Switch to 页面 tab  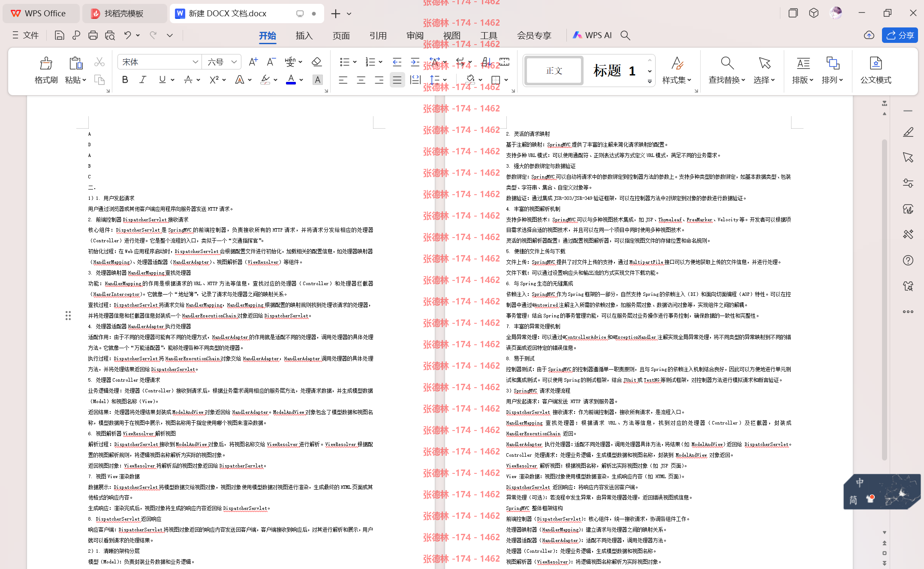[x=341, y=36]
